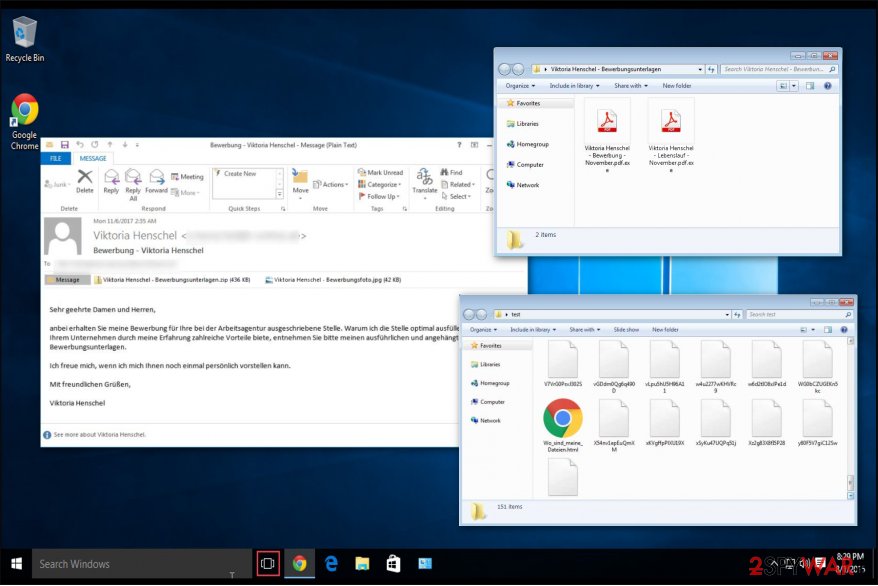Viewport: 878px width, 586px height.
Task: Select the MESSAGE ribbon tab
Action: coord(93,158)
